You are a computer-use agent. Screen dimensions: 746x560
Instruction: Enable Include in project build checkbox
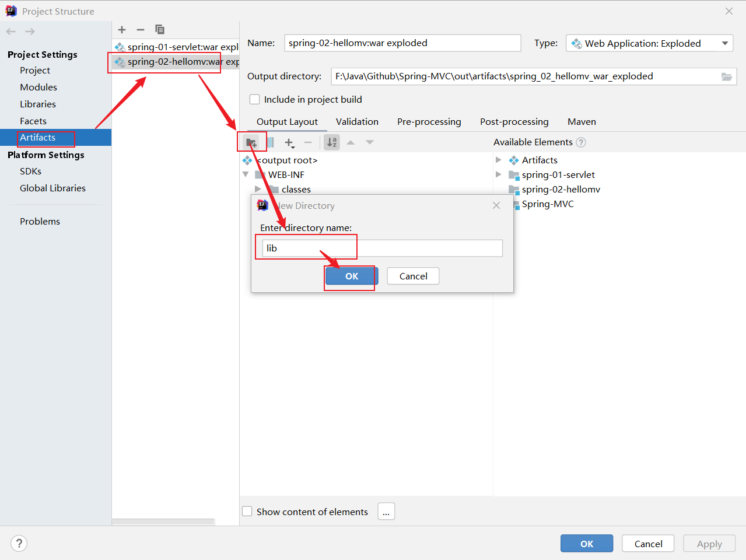(255, 99)
